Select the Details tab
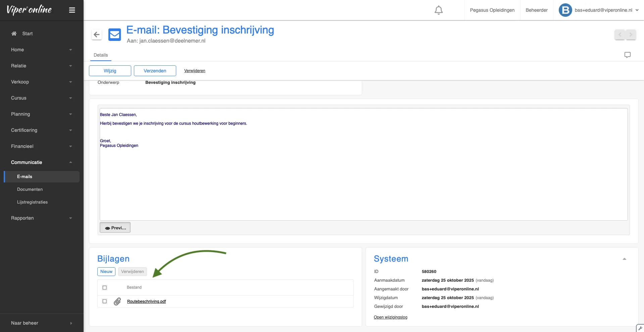This screenshot has width=644, height=332. point(101,55)
